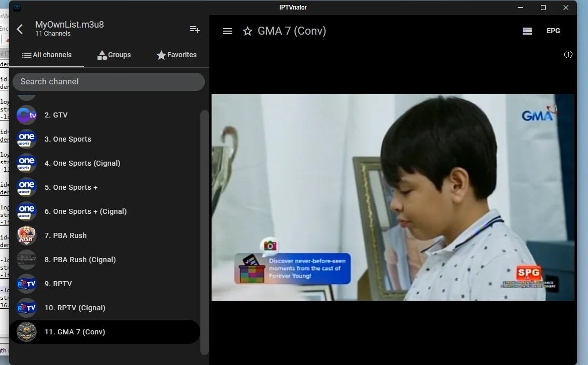Open the hamburger menu icon
Screen dimensions: 588x365
point(227,31)
